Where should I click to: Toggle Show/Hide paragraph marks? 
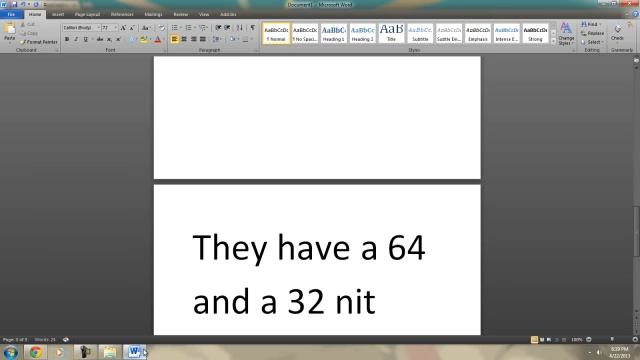pos(253,28)
